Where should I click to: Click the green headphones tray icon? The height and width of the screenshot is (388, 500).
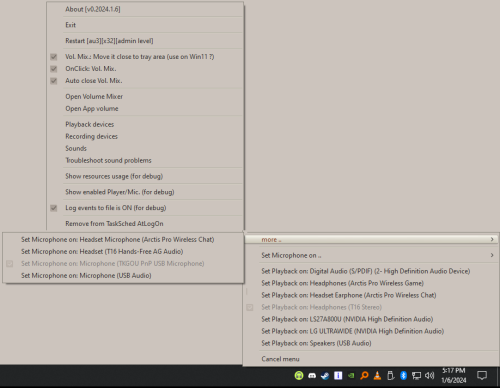[299, 376]
